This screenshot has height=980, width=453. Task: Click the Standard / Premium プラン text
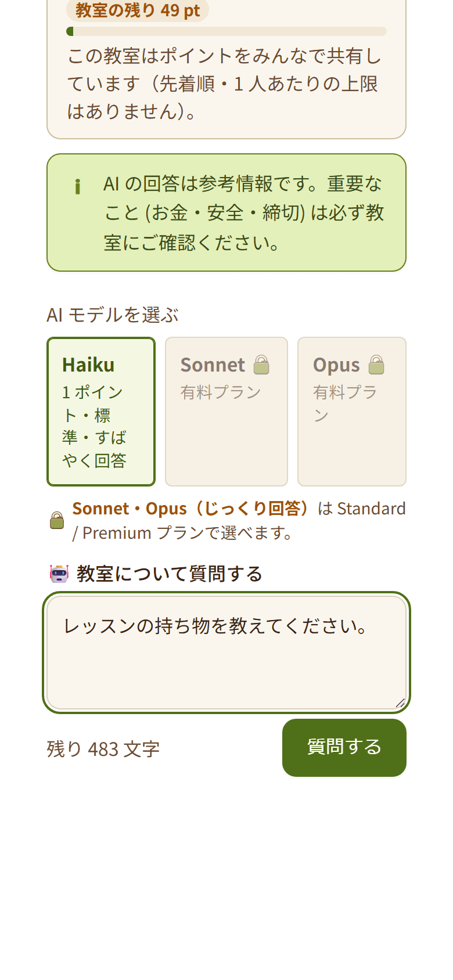click(x=239, y=520)
